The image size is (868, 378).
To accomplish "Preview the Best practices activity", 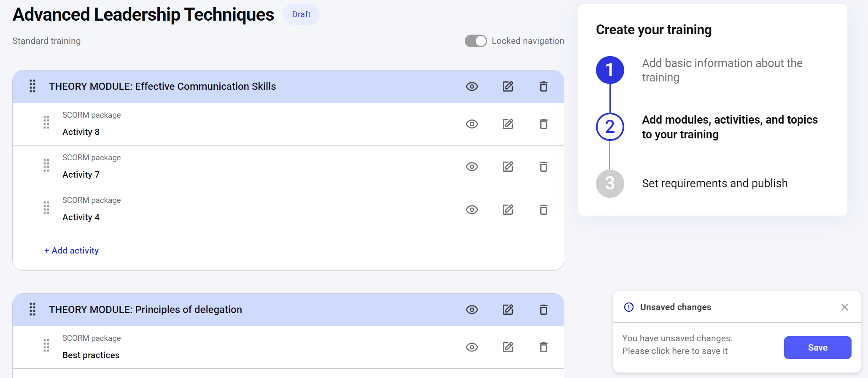I will coord(472,347).
